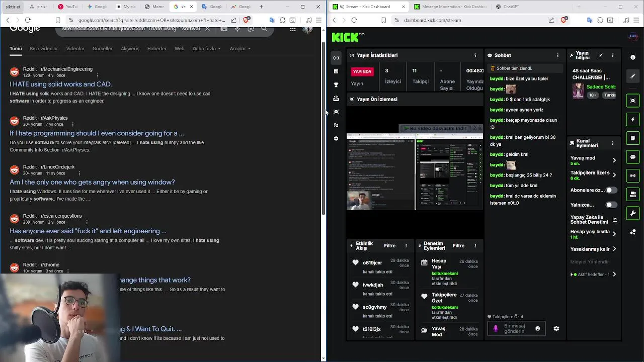
Task: Open Denetim Eylemleri Filtre dropdown
Action: pyautogui.click(x=458, y=246)
